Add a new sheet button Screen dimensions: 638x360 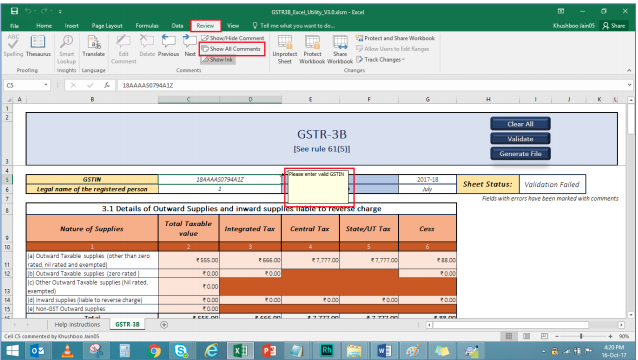(164, 325)
